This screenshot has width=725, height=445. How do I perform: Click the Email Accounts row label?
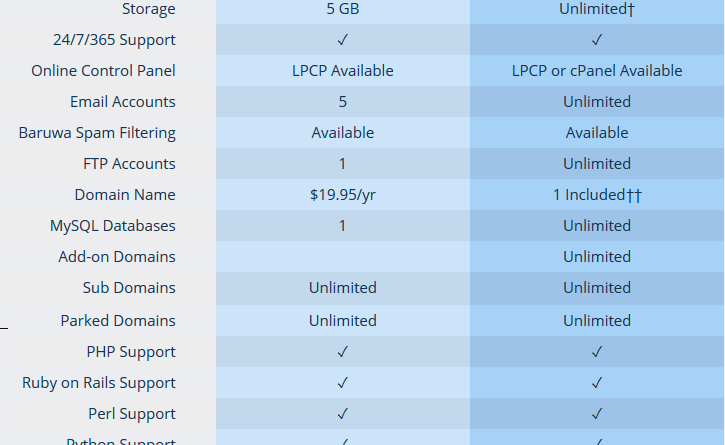[x=123, y=102]
